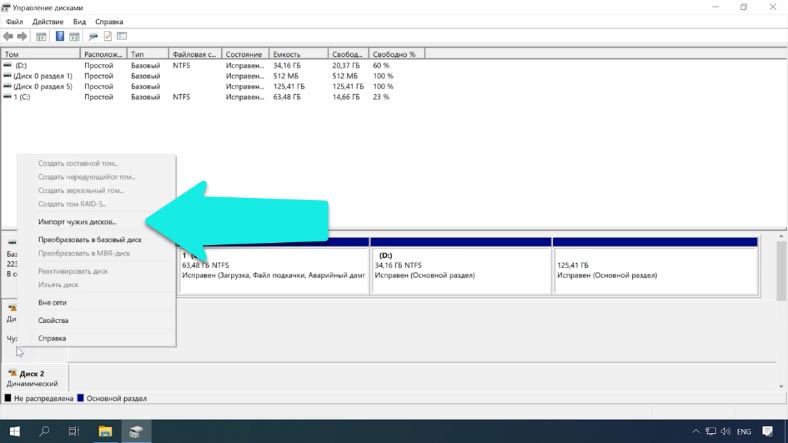Click the 34,16 ГБ capacity cell
Screen dimensions: 788x443
pos(287,65)
